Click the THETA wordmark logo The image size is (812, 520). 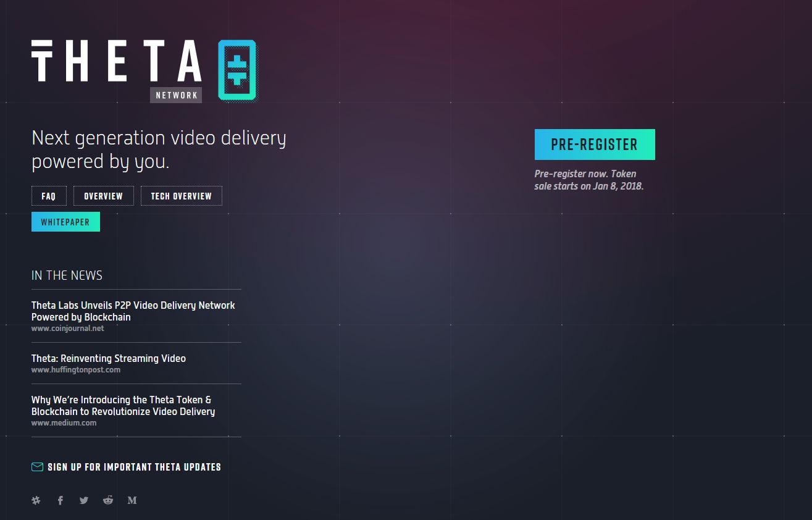click(117, 61)
